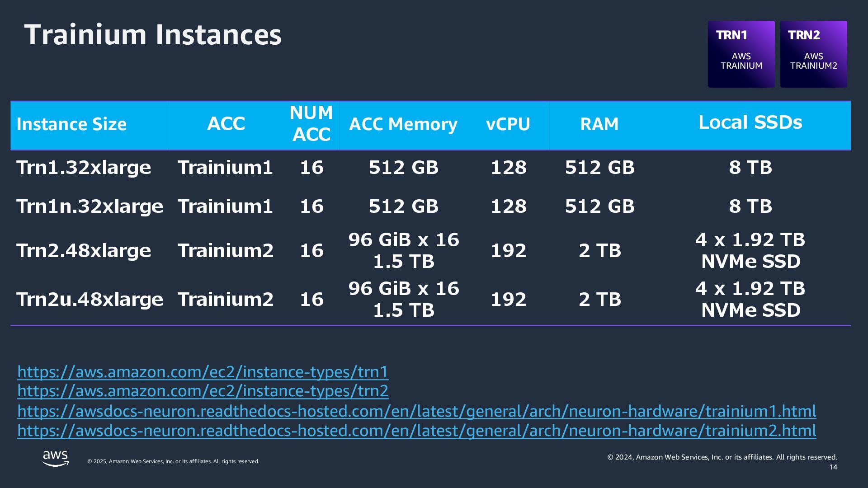The height and width of the screenshot is (488, 868).
Task: Select the vCPU column header
Action: (x=508, y=124)
